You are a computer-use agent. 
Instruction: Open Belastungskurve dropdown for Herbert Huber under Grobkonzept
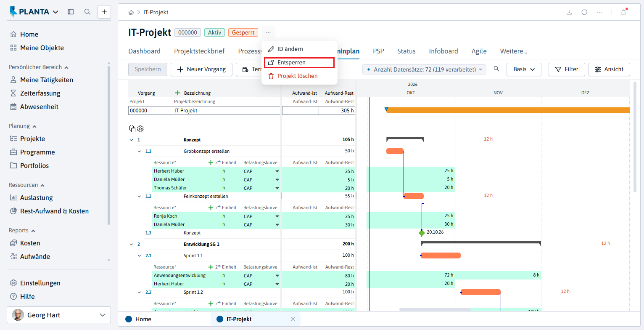277,171
